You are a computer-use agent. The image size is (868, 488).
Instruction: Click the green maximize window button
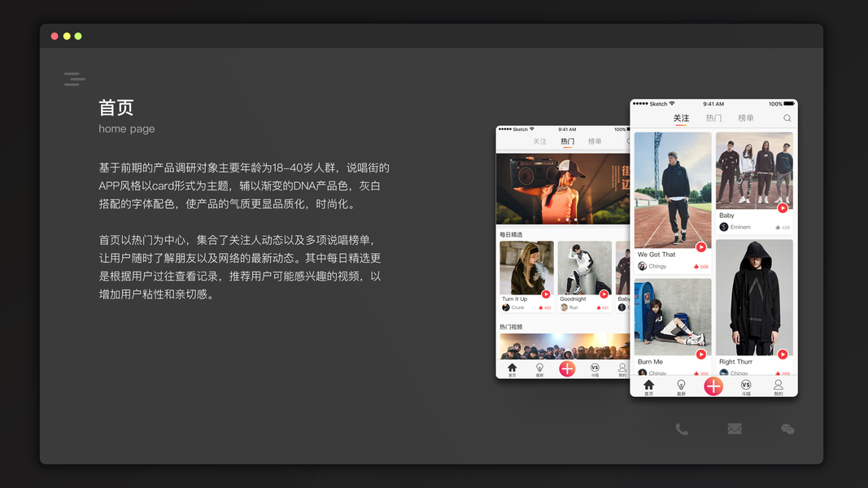[x=78, y=36]
